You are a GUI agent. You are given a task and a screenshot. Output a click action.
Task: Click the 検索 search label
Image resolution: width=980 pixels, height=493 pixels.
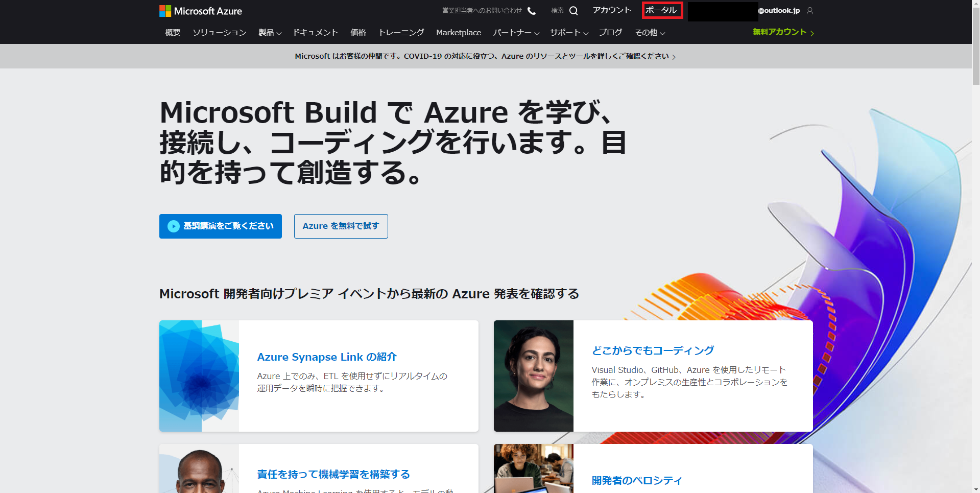click(x=557, y=11)
